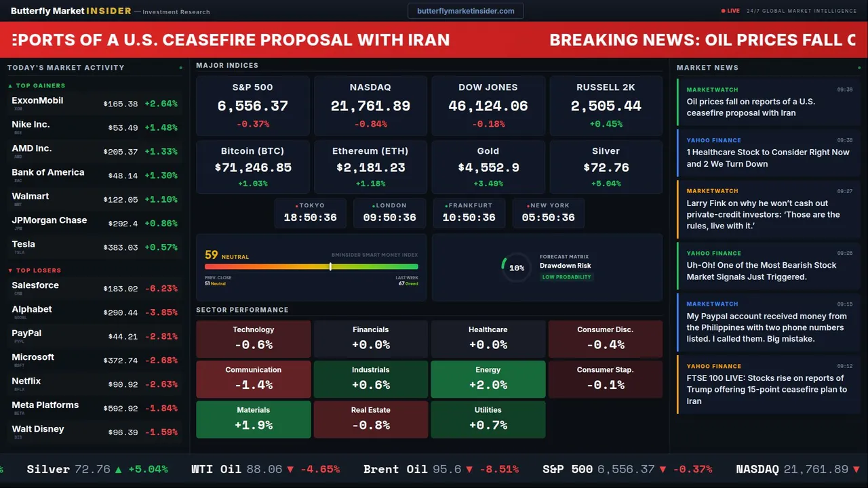
Task: Read the Healthcare Stock to Consider article
Action: pyautogui.click(x=768, y=153)
